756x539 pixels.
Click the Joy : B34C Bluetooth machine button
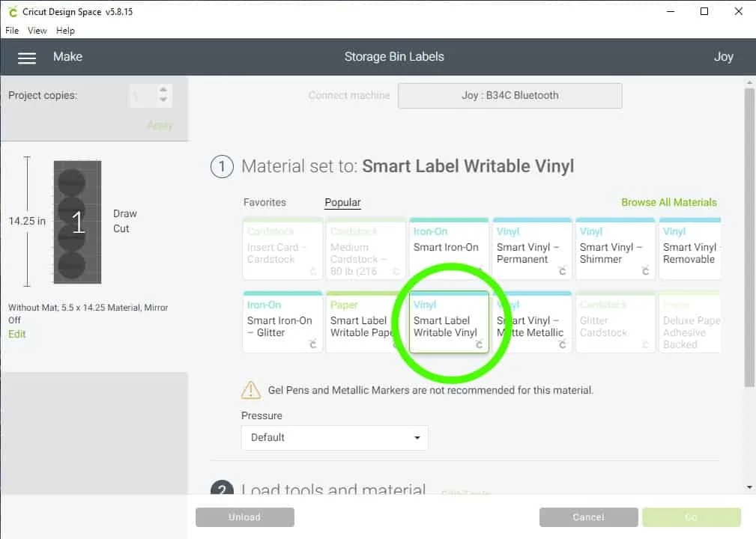click(510, 95)
